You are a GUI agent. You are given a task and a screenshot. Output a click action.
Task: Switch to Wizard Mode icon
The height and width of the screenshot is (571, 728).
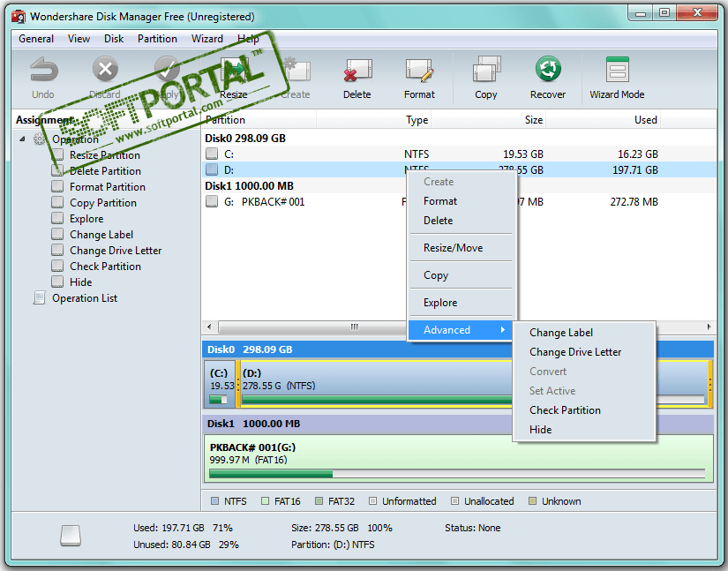coord(617,70)
